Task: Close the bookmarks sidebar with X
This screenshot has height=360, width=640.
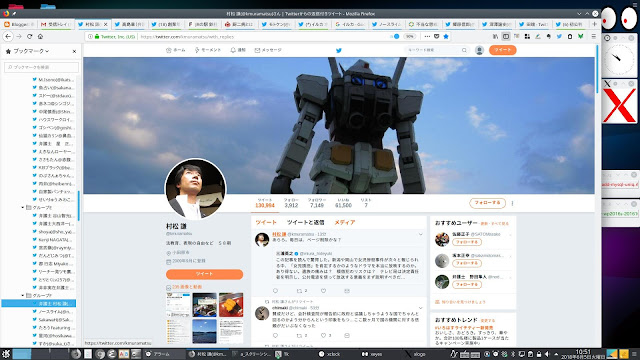Action: click(74, 51)
